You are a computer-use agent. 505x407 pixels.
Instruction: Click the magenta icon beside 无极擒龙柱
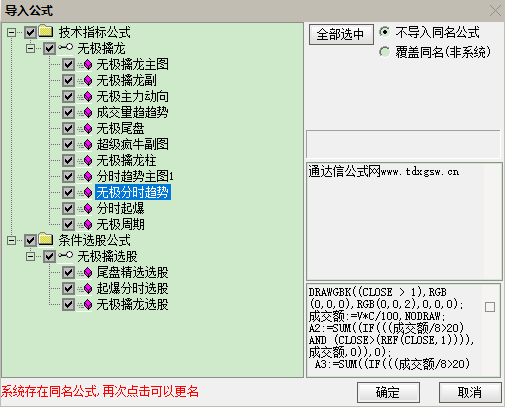[87, 160]
